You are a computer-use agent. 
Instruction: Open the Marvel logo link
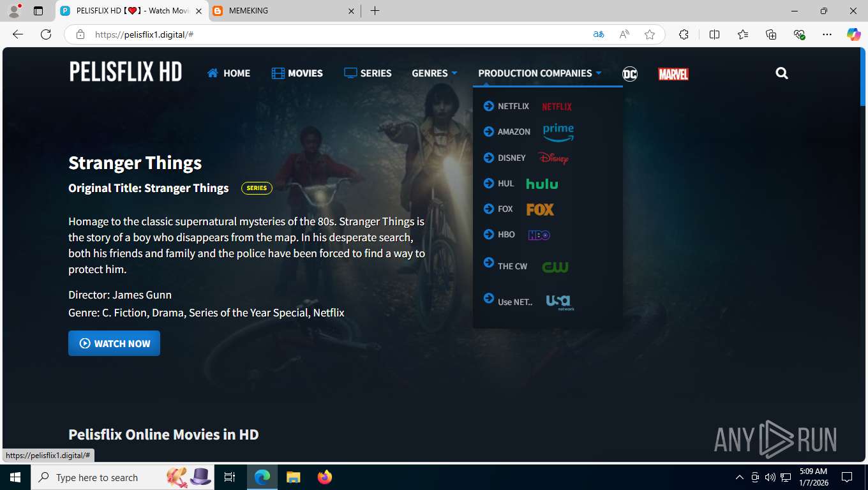(x=673, y=74)
